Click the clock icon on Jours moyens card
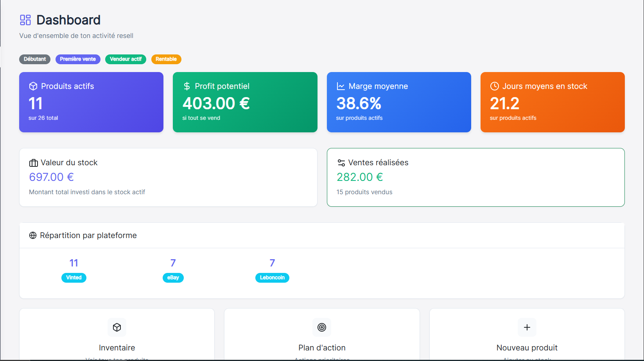The width and height of the screenshot is (644, 361). pos(495,86)
